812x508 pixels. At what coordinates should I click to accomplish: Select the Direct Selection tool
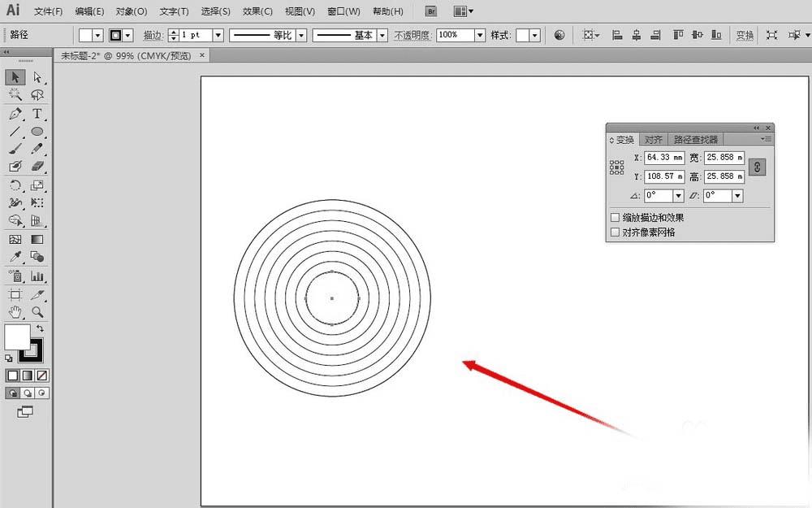(x=37, y=77)
